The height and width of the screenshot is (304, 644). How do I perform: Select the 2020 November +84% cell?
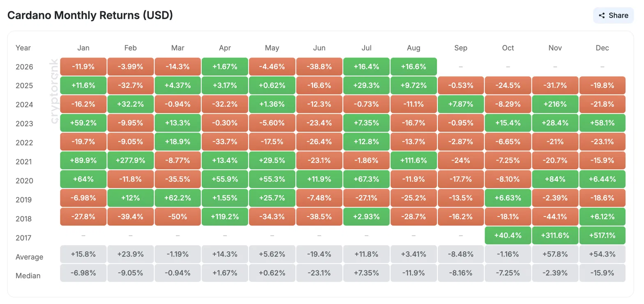coord(555,179)
